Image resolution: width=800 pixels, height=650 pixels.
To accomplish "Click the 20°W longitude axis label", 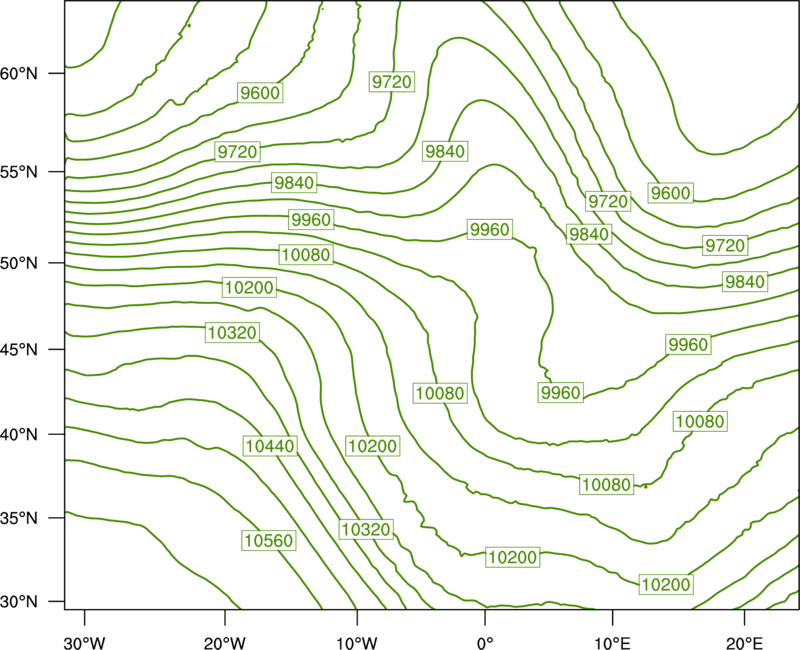I will point(224,643).
